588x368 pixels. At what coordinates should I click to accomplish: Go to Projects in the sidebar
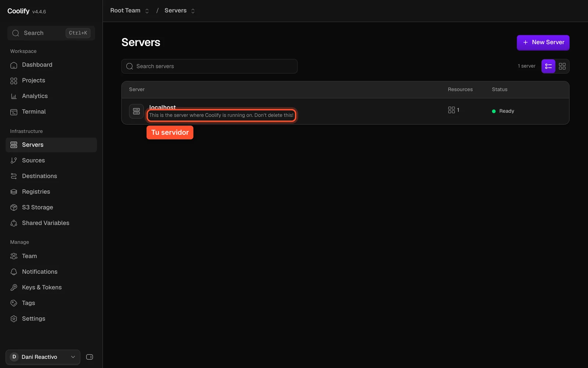click(x=51, y=81)
